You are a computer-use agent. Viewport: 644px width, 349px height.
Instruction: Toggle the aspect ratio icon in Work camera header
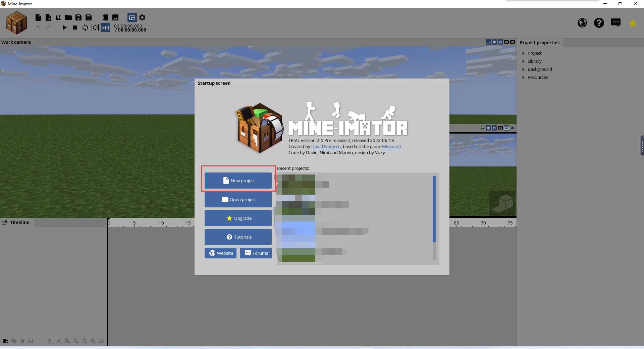pyautogui.click(x=513, y=42)
